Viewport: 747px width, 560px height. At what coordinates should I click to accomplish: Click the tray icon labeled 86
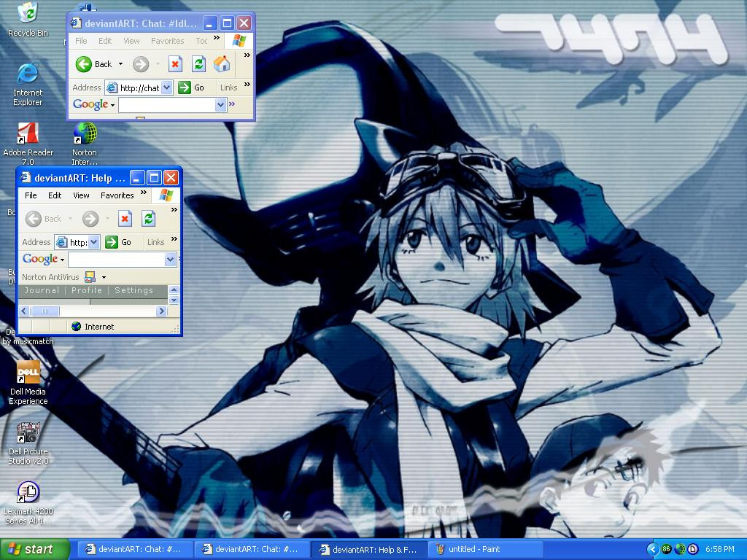666,549
